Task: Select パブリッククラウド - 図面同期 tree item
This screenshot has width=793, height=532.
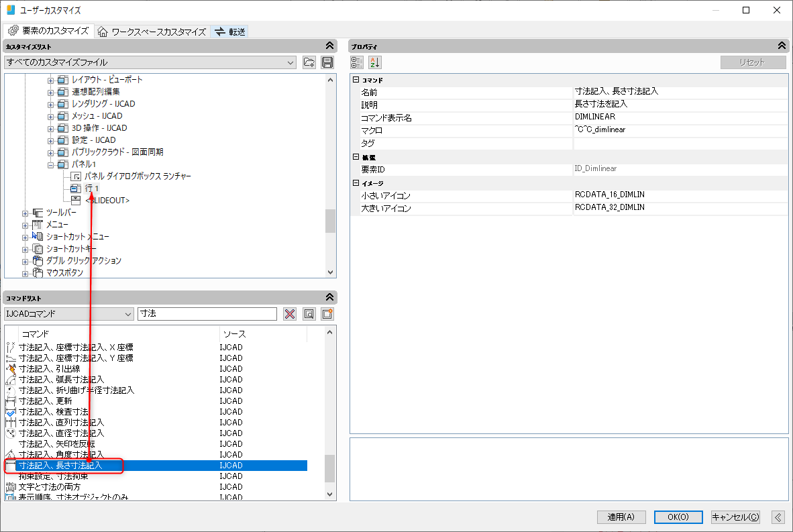Action: [x=117, y=152]
